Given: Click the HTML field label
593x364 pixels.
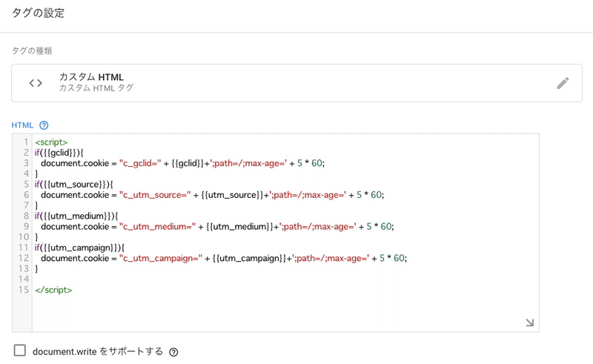Looking at the screenshot, I should [22, 125].
